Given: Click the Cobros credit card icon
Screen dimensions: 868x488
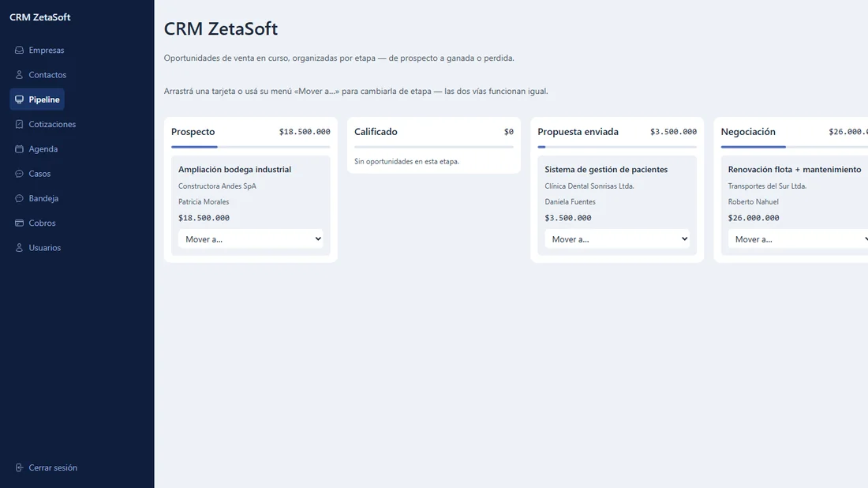Looking at the screenshot, I should [20, 223].
